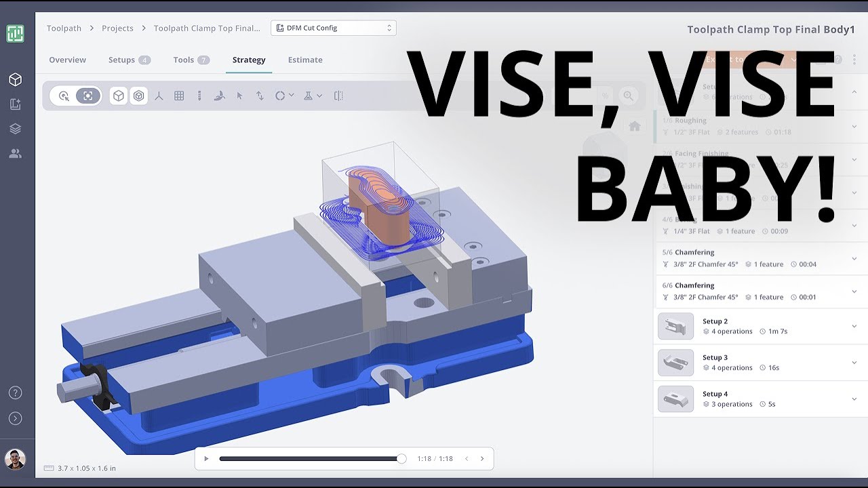
Task: Go to the Projects breadcrumb
Action: (117, 28)
